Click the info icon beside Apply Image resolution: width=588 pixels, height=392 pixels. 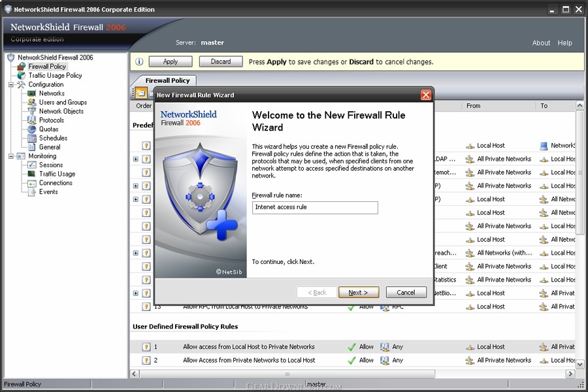point(139,61)
